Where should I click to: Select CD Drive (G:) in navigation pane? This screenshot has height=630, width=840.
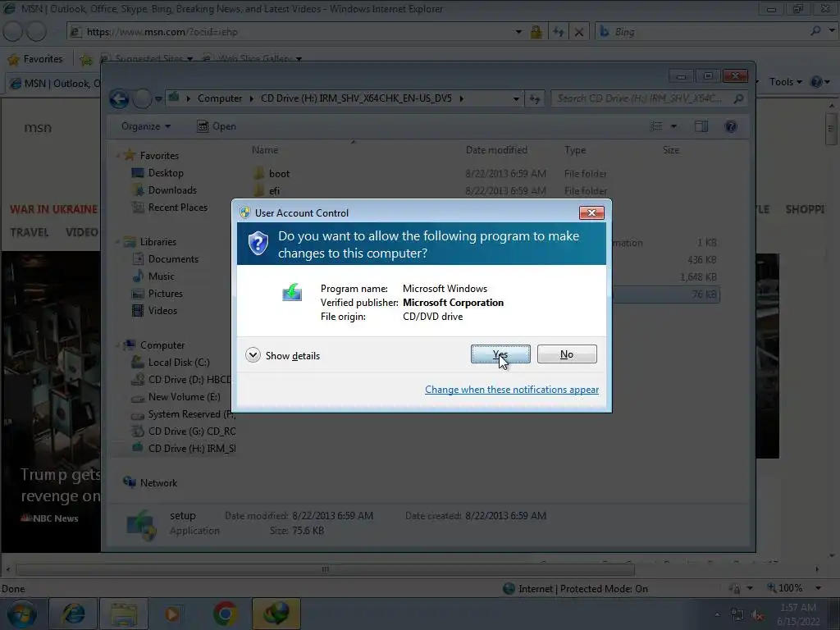[x=192, y=431]
